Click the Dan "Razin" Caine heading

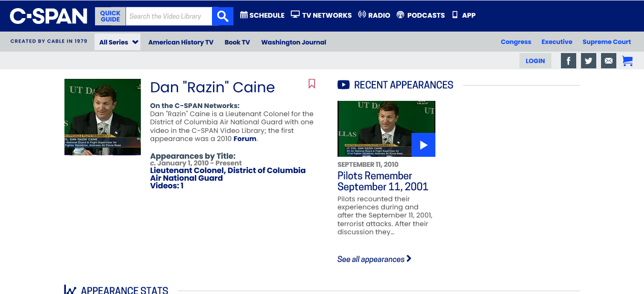pos(212,87)
